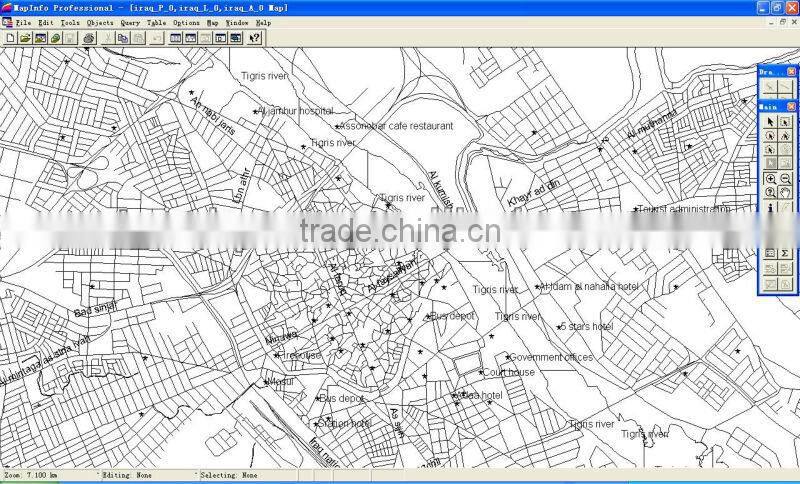Click the 'Bab sinjar' street label
The height and width of the screenshot is (484, 800).
coord(96,309)
